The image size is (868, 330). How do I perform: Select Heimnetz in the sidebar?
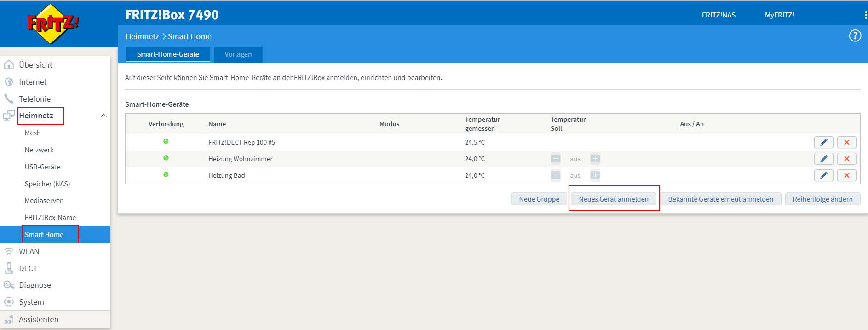click(36, 116)
